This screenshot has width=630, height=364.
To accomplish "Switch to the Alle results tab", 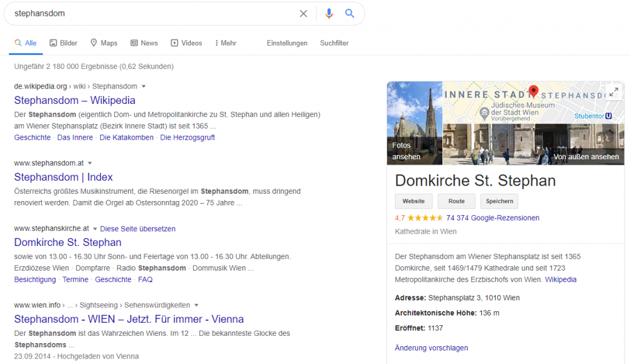I will (x=26, y=43).
